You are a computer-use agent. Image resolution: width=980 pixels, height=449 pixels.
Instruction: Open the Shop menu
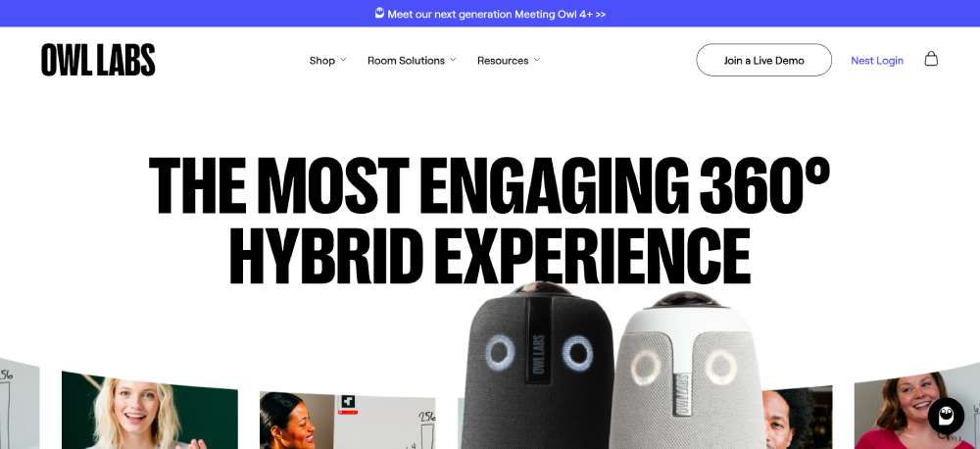click(x=321, y=61)
